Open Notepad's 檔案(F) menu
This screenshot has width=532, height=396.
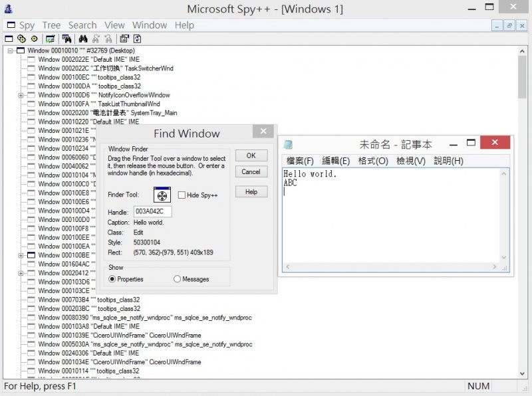click(x=300, y=161)
